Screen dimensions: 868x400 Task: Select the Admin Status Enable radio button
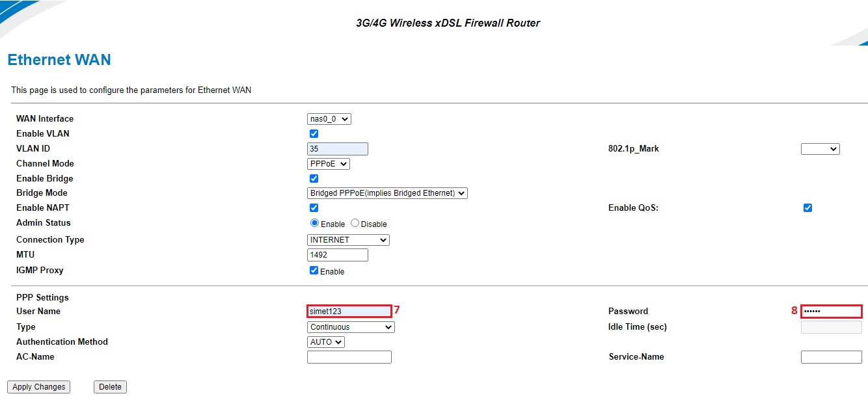point(315,223)
